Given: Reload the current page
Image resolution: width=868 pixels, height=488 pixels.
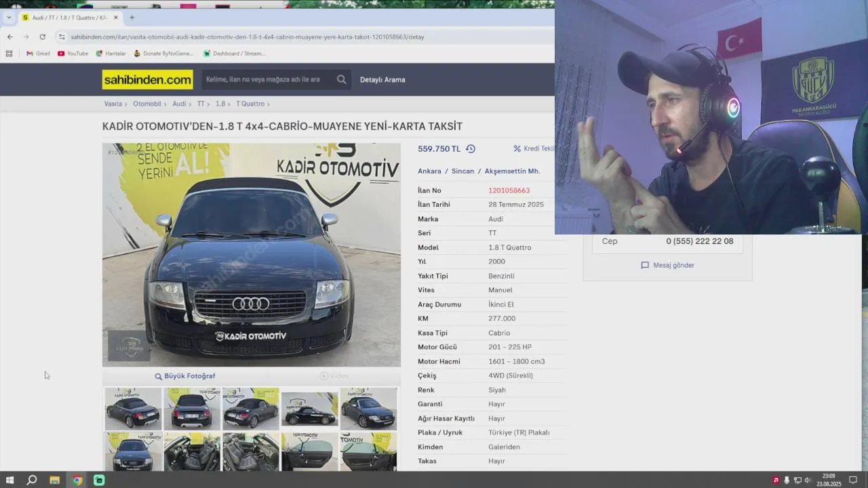Looking at the screenshot, I should coord(42,37).
